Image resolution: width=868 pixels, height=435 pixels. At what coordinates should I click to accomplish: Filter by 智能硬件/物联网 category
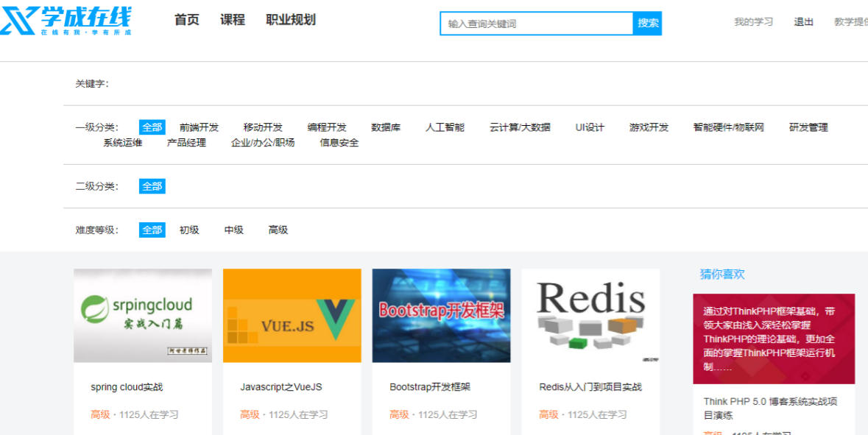[729, 127]
